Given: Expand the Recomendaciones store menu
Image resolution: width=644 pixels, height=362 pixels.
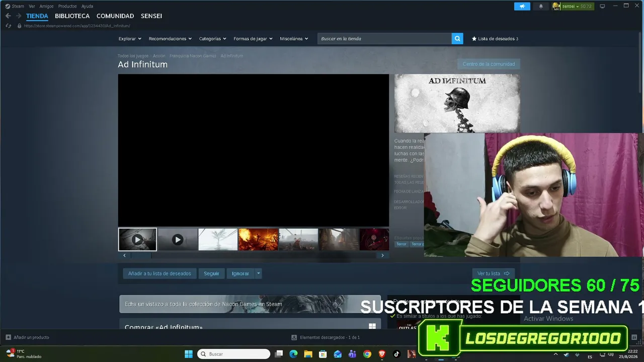Looking at the screenshot, I should (170, 39).
